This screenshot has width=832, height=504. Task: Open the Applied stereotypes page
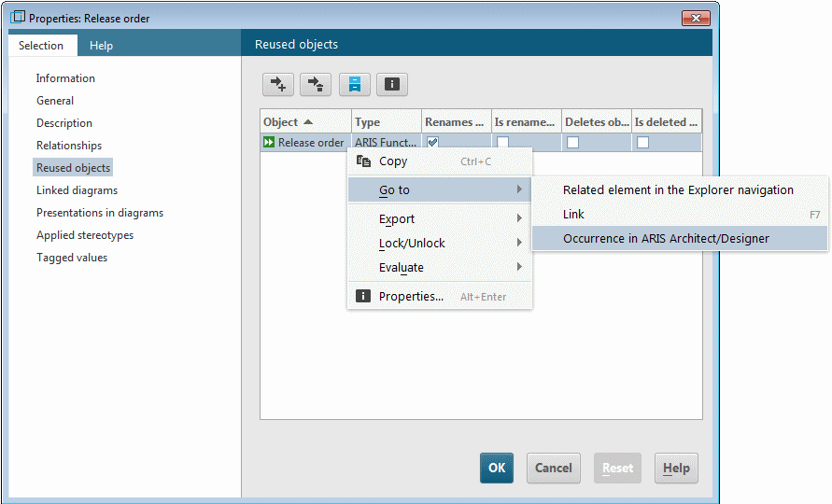(x=85, y=235)
